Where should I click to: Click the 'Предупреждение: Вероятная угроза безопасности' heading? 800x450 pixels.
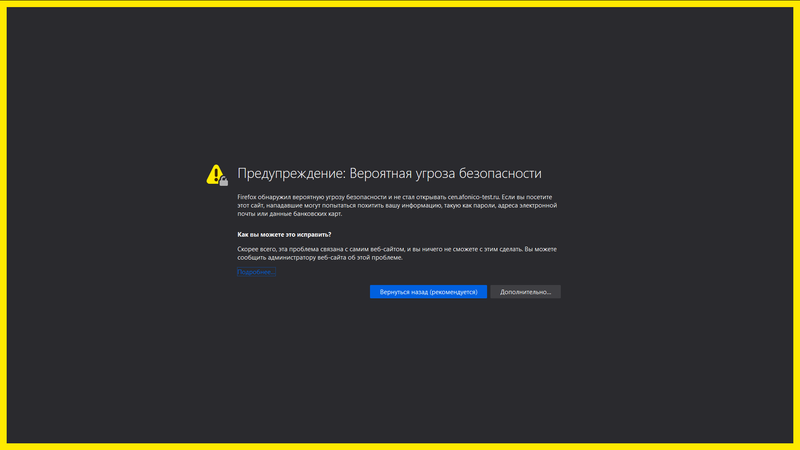[389, 173]
